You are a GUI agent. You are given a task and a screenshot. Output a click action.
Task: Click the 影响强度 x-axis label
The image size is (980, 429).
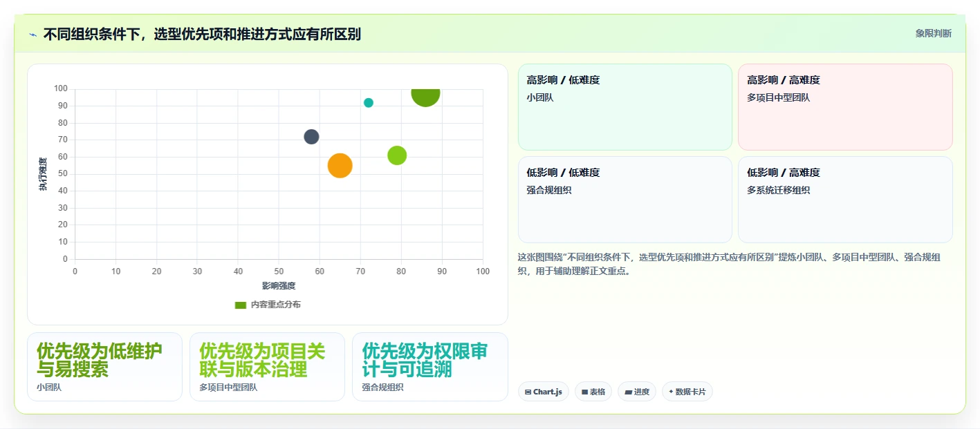(279, 286)
